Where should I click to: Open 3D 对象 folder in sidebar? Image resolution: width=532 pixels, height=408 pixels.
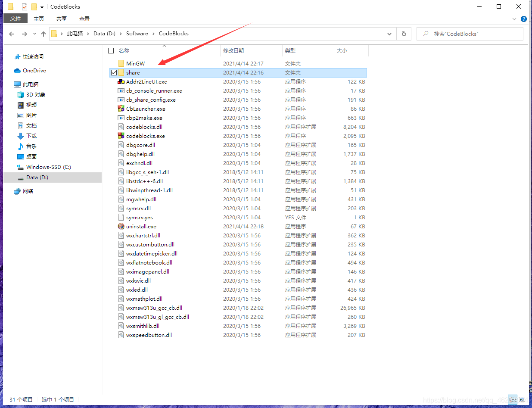(x=36, y=95)
